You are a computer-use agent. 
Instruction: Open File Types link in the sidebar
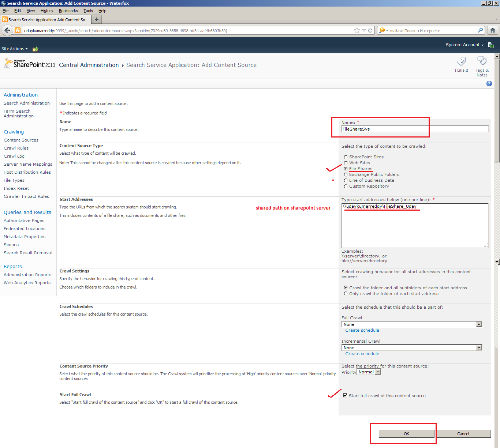click(x=14, y=180)
